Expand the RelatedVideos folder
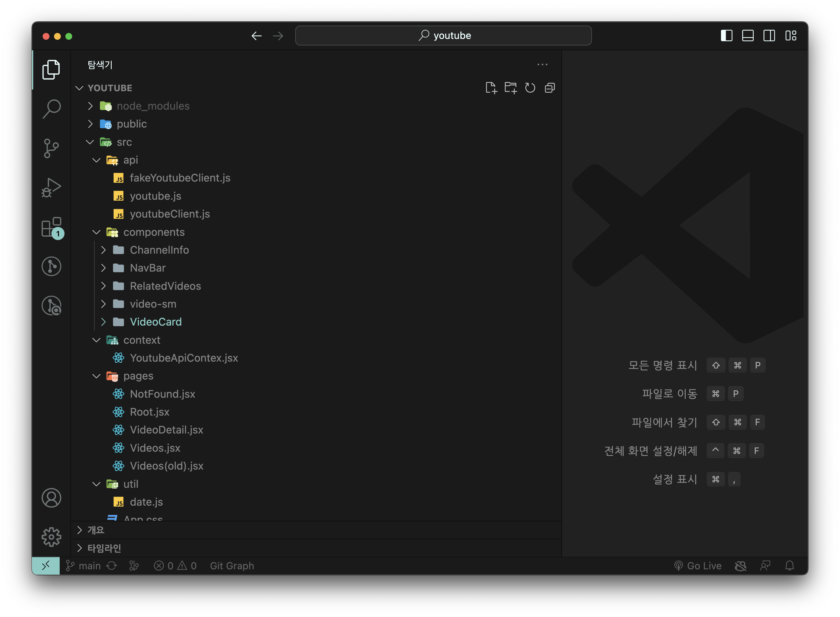Image resolution: width=840 pixels, height=617 pixels. (x=103, y=286)
